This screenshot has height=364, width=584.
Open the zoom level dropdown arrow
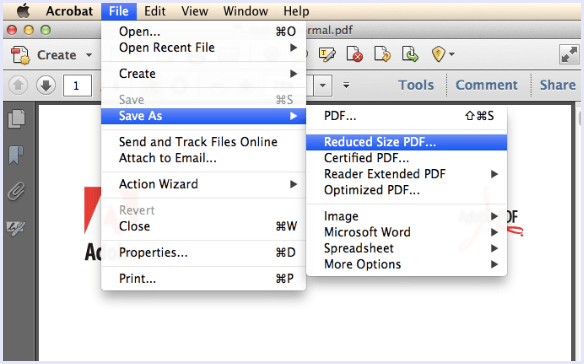(x=323, y=85)
